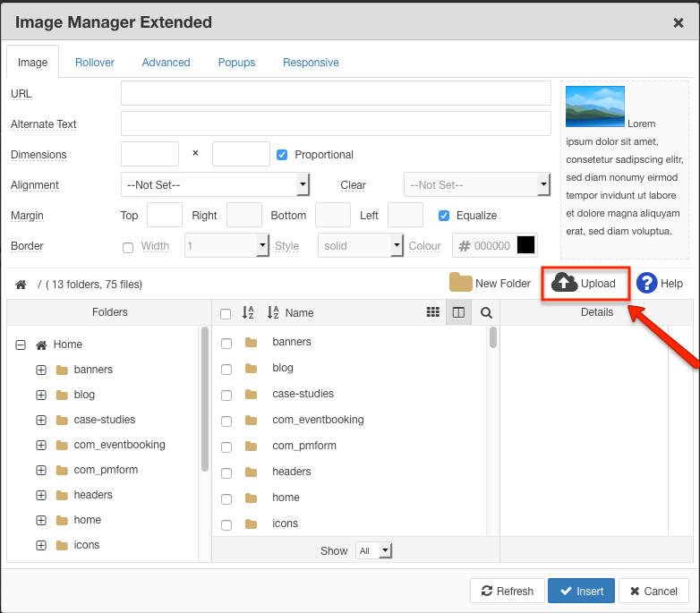700x613 pixels.
Task: Open the Border Style dropdown
Action: pyautogui.click(x=361, y=246)
